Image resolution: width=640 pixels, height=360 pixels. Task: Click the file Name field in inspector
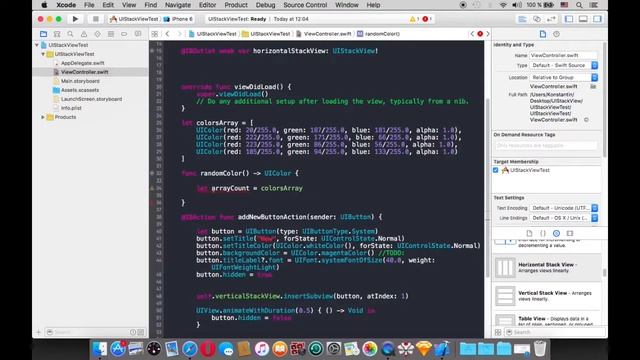pyautogui.click(x=564, y=55)
